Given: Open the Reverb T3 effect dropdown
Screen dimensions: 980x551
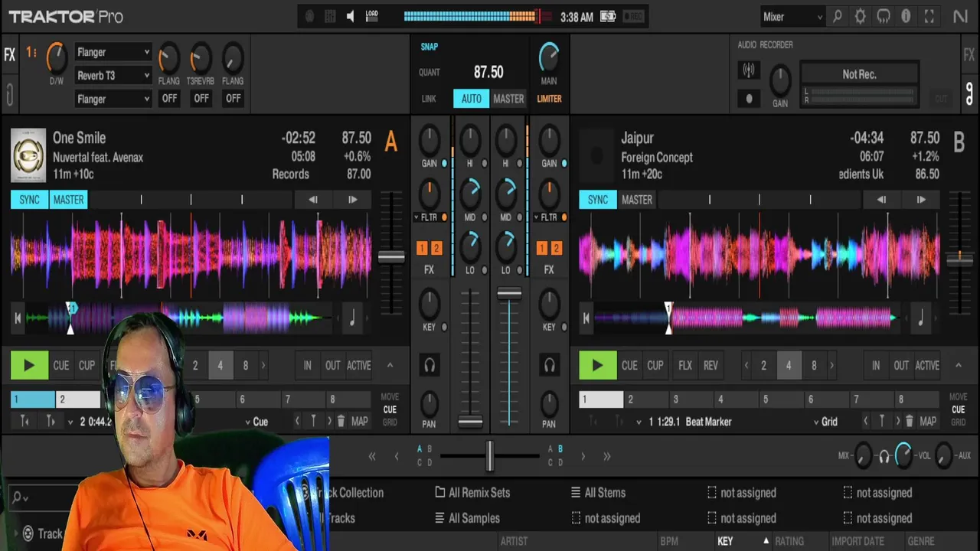Looking at the screenshot, I should (113, 76).
